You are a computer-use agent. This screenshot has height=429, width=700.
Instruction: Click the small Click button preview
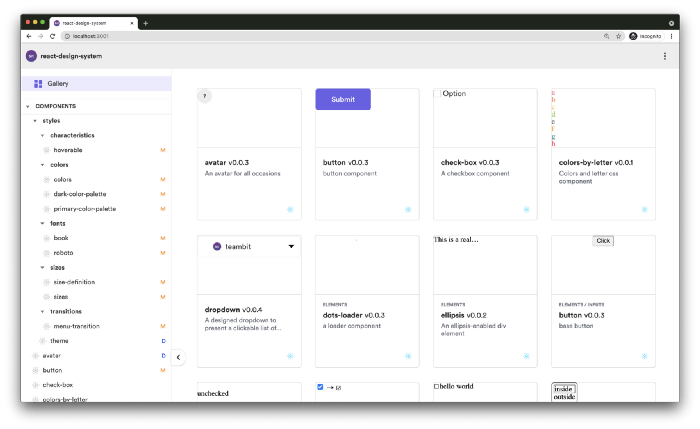tap(603, 241)
